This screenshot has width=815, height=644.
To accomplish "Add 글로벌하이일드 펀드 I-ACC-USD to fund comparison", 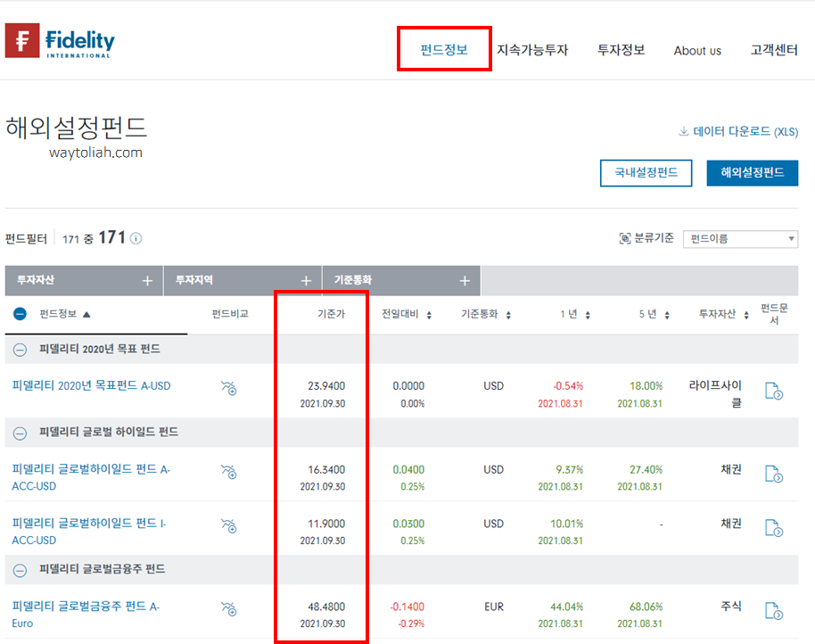I will click(228, 525).
